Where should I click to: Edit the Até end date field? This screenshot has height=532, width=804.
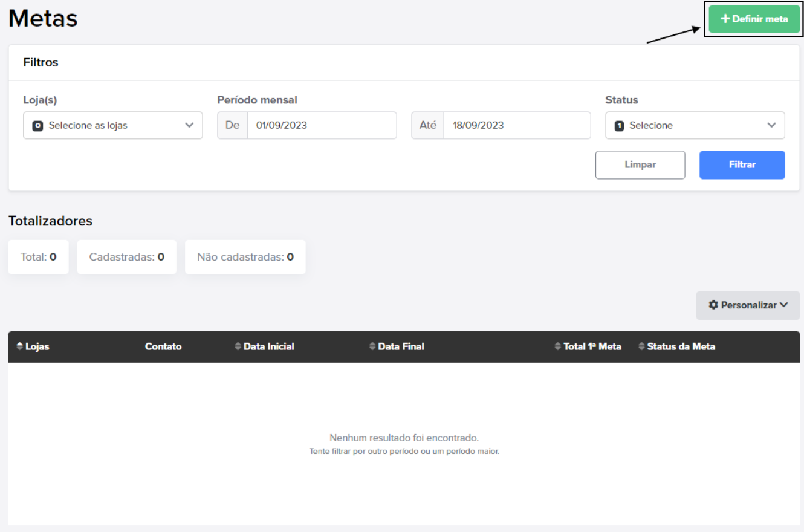(517, 125)
